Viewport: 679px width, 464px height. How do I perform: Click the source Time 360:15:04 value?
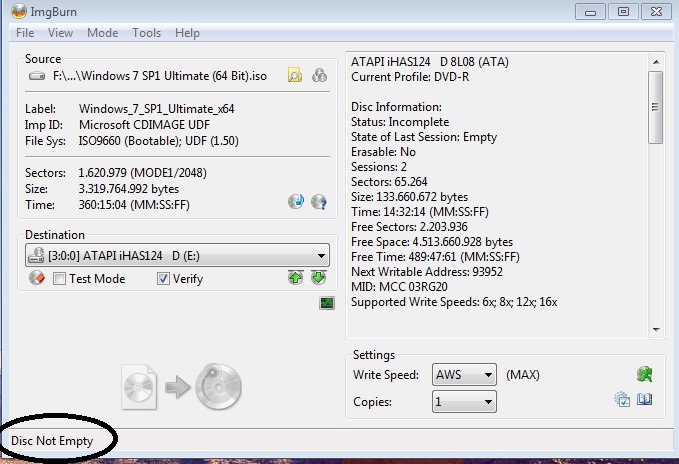click(x=134, y=205)
